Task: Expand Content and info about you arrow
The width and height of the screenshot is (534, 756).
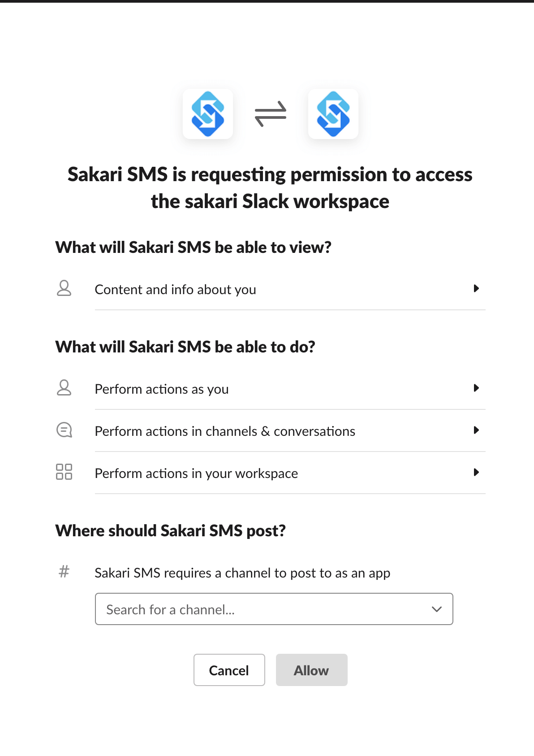Action: tap(476, 288)
